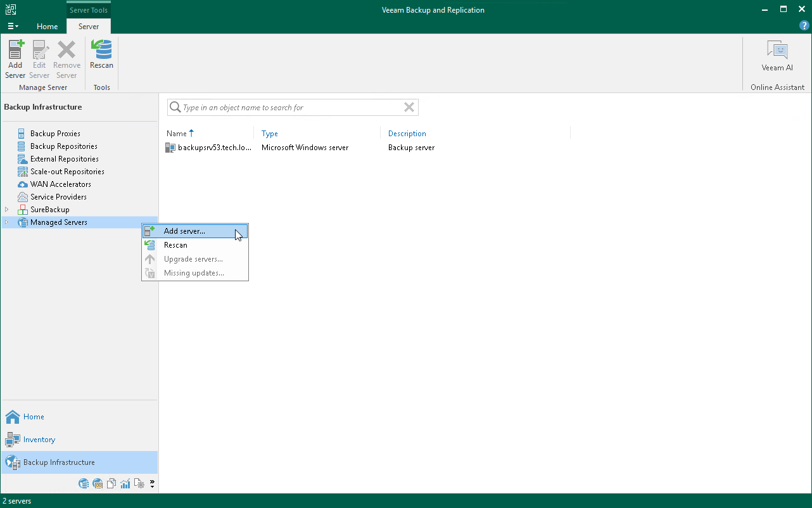
Task: Minimize the Veeam window
Action: click(x=766, y=10)
